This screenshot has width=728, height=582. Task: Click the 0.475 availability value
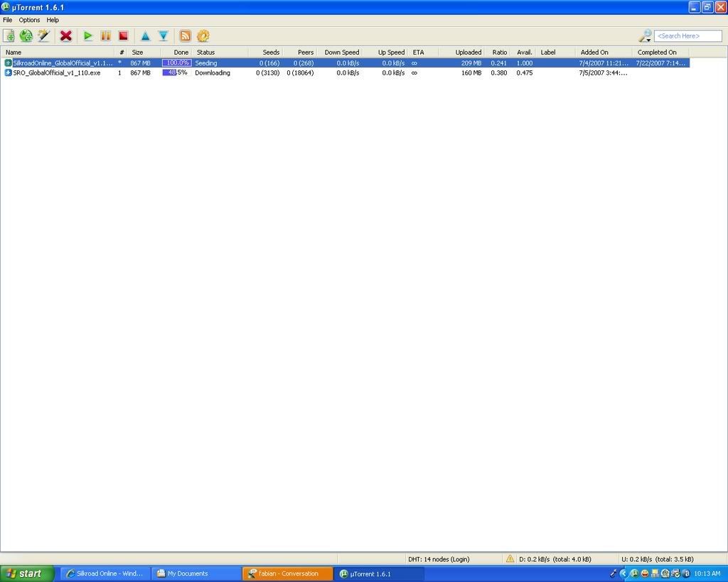pos(525,73)
